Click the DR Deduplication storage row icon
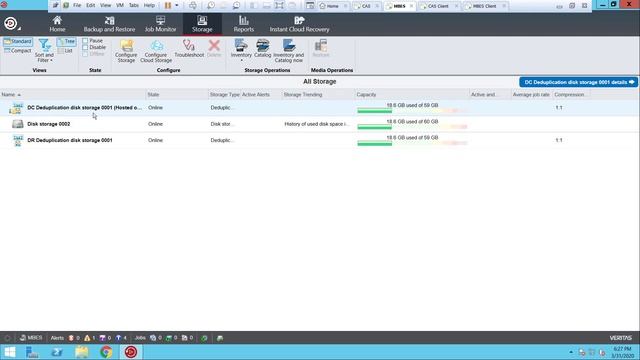This screenshot has height=360, width=640. coord(18,140)
